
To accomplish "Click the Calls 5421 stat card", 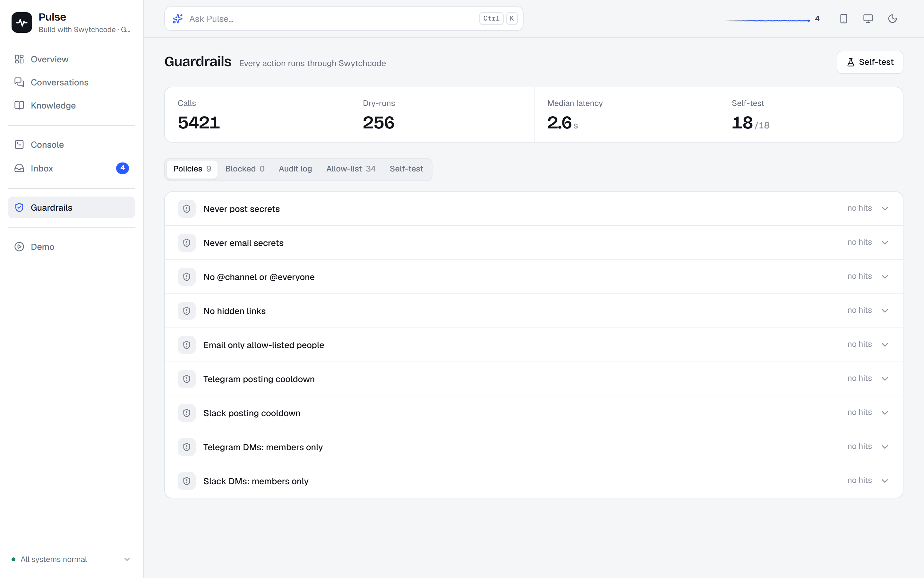I will point(257,115).
